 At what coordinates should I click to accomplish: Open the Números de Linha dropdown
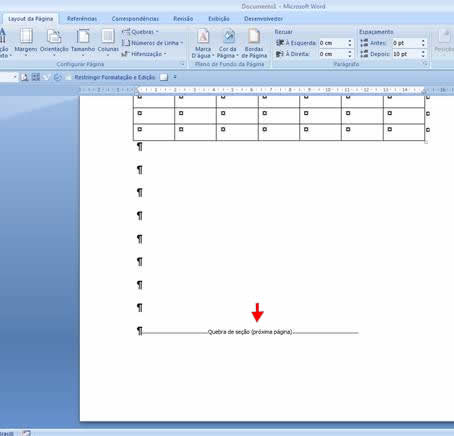pyautogui.click(x=152, y=43)
